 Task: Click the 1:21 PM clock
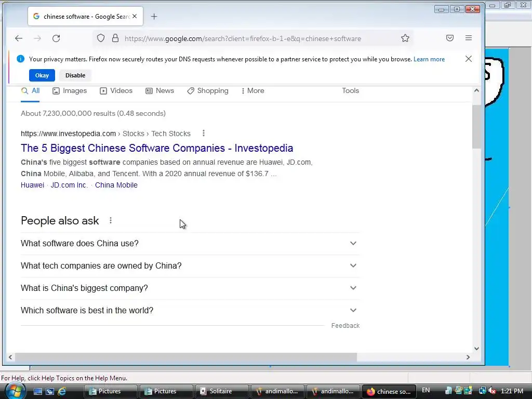coord(512,391)
